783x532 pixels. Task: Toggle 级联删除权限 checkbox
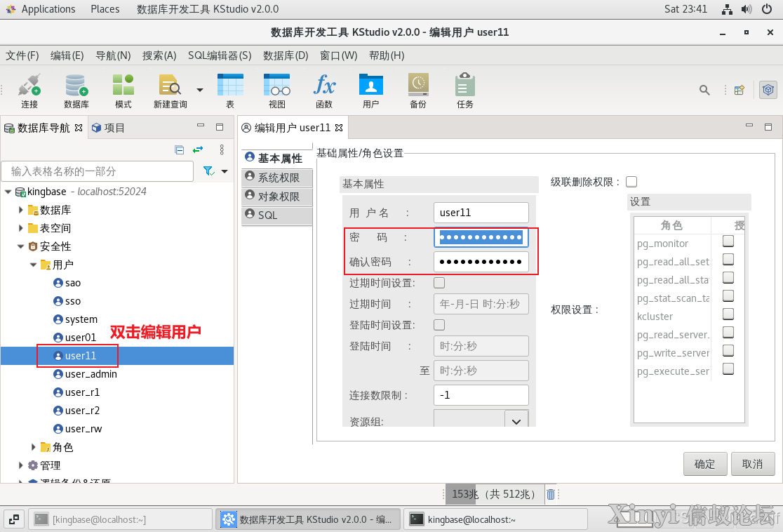tap(631, 182)
